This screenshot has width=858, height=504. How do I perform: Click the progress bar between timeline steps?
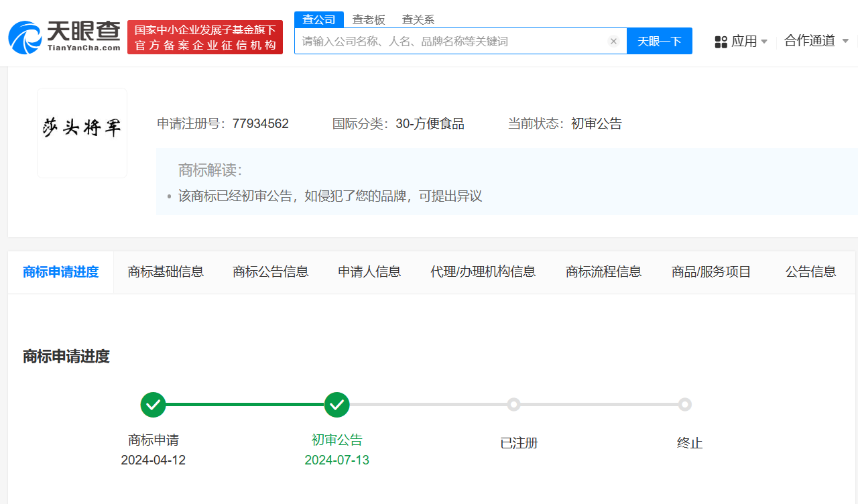pyautogui.click(x=245, y=405)
